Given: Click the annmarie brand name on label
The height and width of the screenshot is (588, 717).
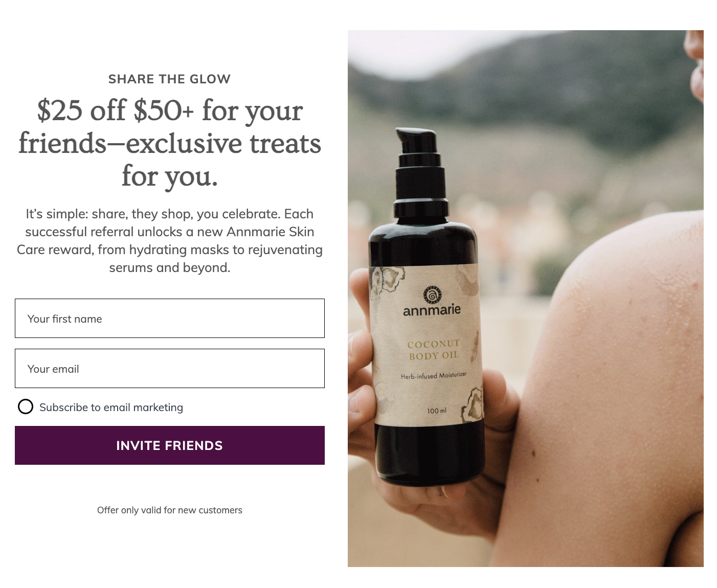Looking at the screenshot, I should tap(432, 310).
